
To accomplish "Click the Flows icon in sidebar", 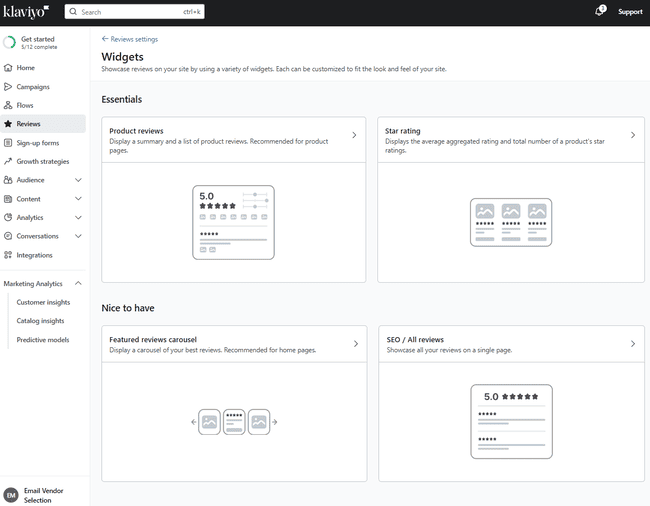I will 8,105.
